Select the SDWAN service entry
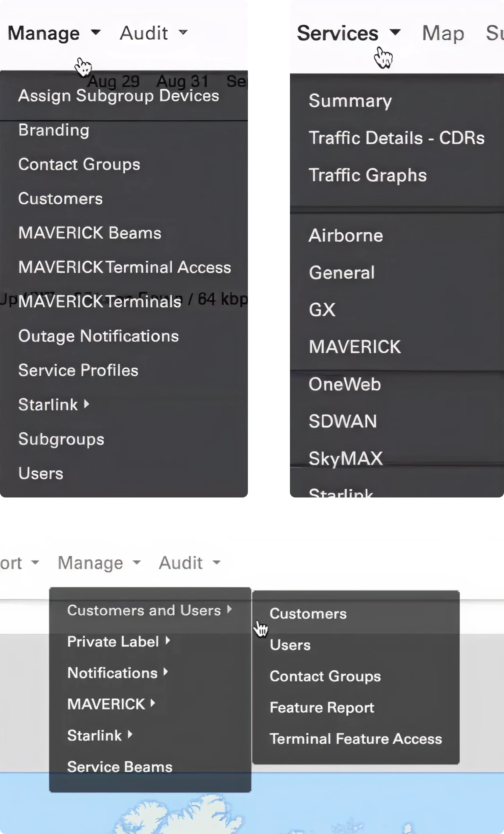 pos(342,421)
